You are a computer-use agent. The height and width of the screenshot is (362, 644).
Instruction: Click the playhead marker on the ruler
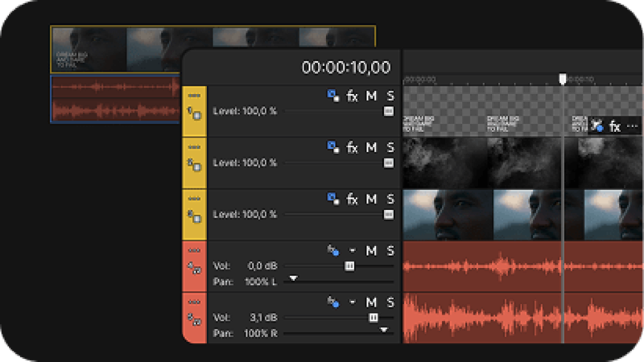[563, 78]
